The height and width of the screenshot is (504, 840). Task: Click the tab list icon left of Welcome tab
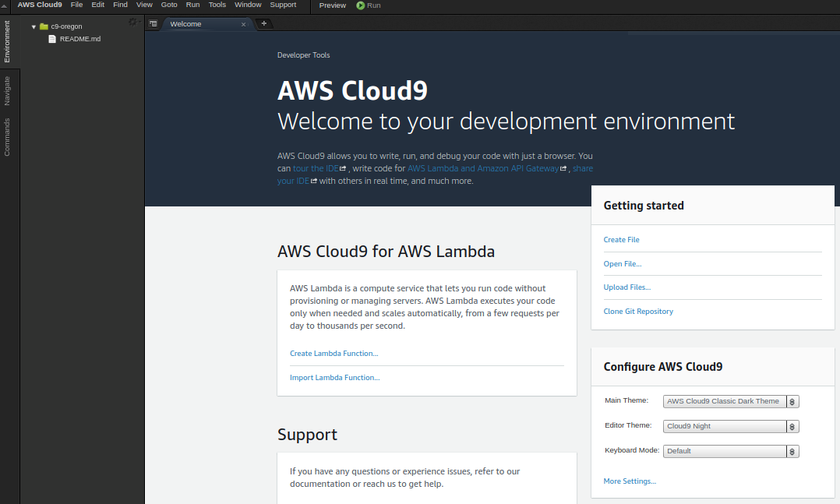tap(154, 23)
